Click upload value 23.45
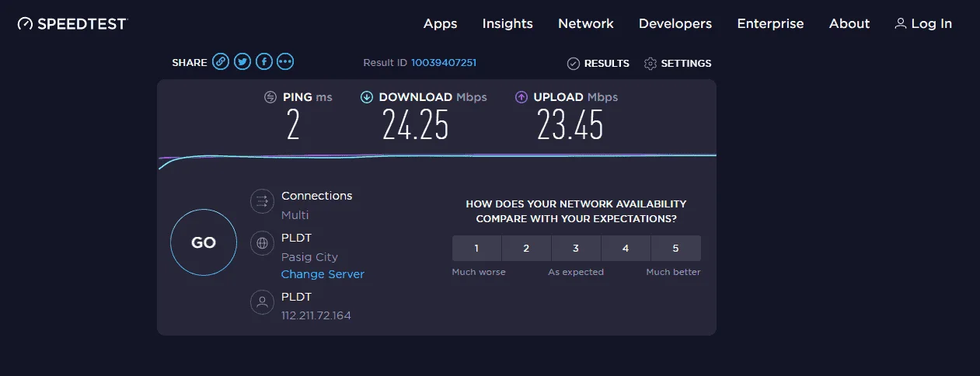980x376 pixels. (x=570, y=124)
